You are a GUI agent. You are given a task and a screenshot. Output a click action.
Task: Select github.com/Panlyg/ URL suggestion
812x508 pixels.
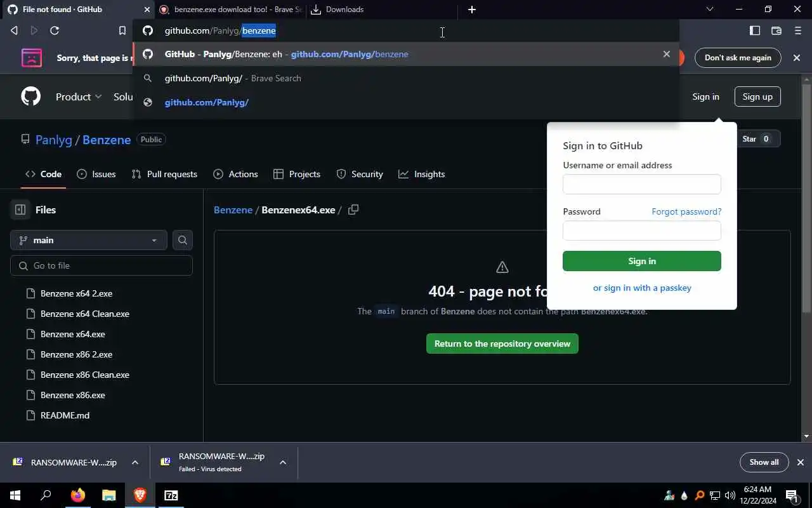click(406, 102)
